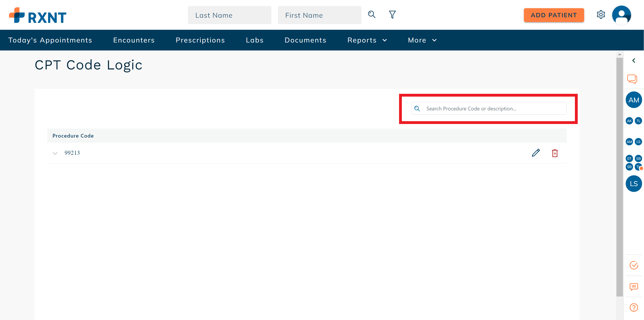644x320 pixels.
Task: Open the Encounters menu item
Action: pos(134,40)
